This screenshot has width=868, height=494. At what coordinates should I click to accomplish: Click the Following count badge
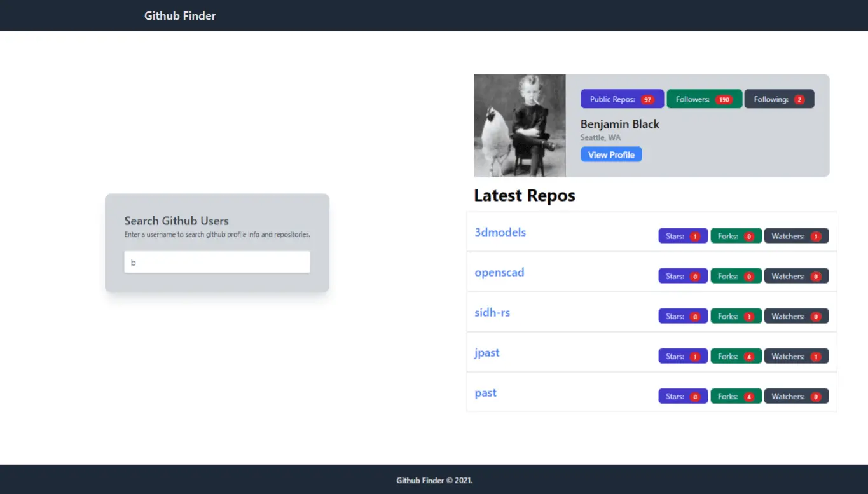[x=778, y=99]
